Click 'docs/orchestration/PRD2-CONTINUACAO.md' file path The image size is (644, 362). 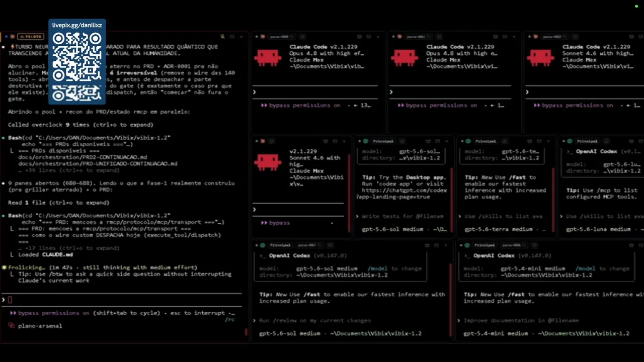(83, 157)
